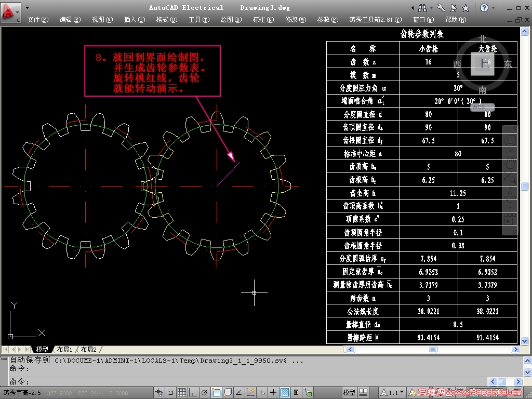The height and width of the screenshot is (399, 532).
Task: Expand the SteeringWheels flyout arrow in the navigation bar
Action: [x=510, y=151]
